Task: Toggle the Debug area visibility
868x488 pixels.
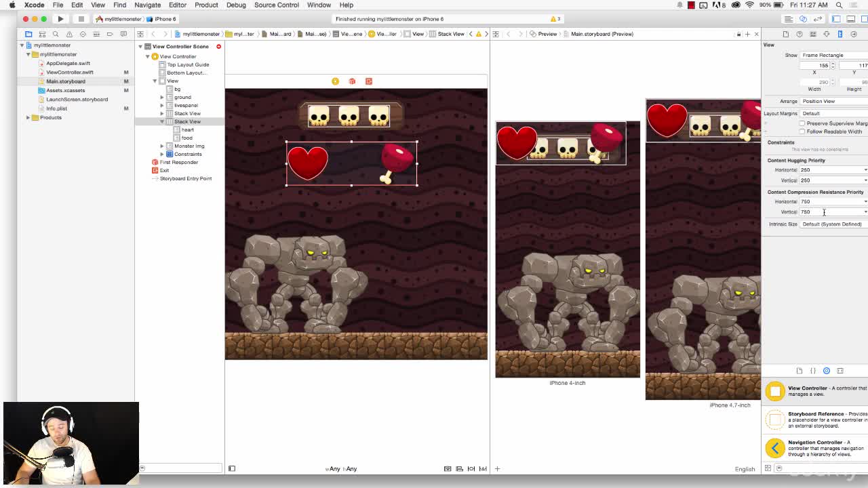Action: (850, 19)
